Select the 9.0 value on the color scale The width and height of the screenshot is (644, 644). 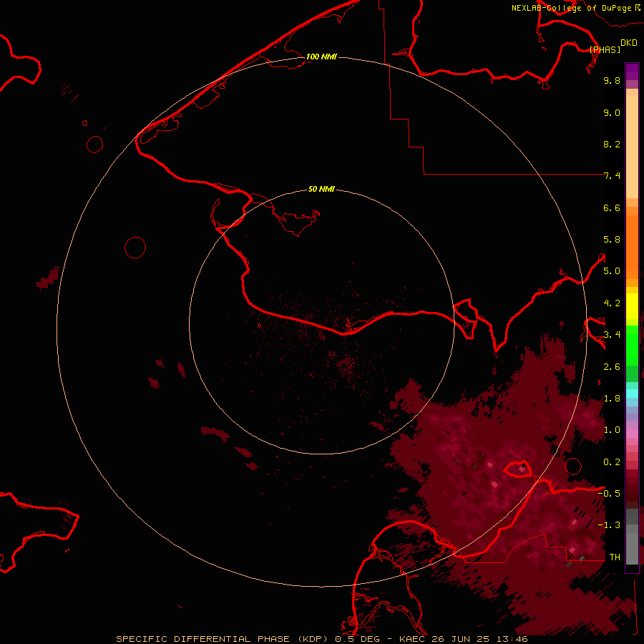point(612,112)
